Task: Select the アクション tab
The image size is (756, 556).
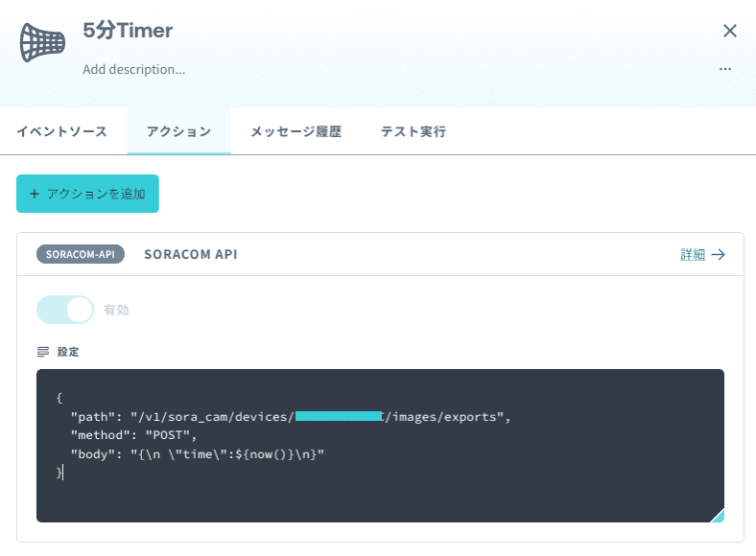Action: tap(178, 131)
